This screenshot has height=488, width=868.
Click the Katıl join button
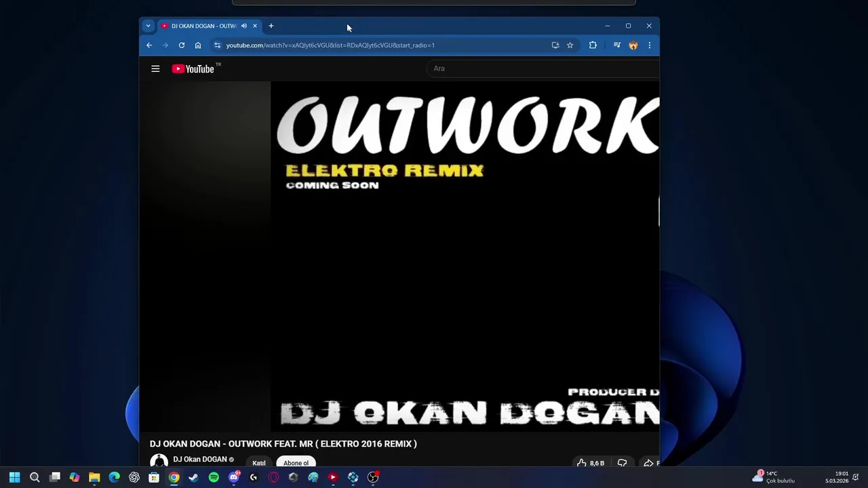259,463
